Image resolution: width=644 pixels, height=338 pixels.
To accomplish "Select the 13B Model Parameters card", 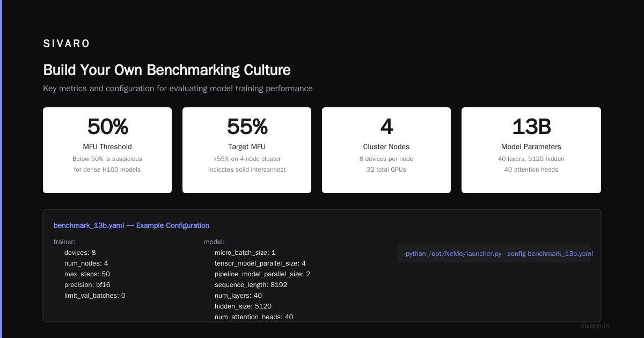I will click(x=531, y=150).
